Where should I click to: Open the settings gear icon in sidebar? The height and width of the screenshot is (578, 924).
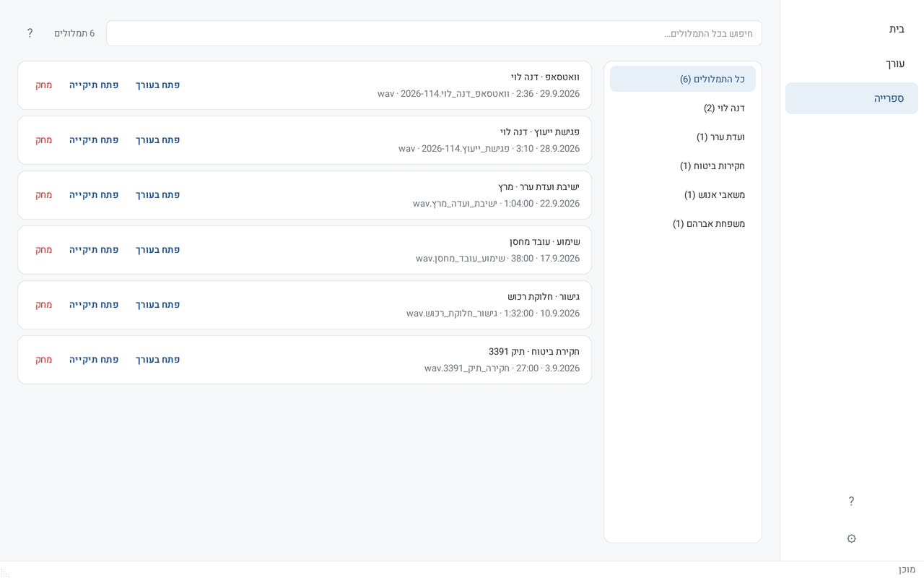coord(851,538)
